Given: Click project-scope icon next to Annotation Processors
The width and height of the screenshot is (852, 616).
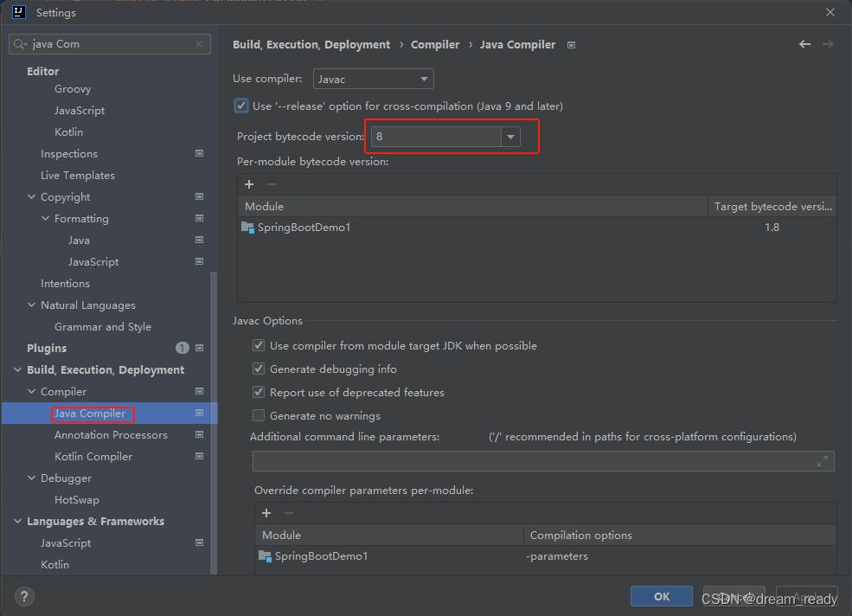Looking at the screenshot, I should (x=200, y=435).
